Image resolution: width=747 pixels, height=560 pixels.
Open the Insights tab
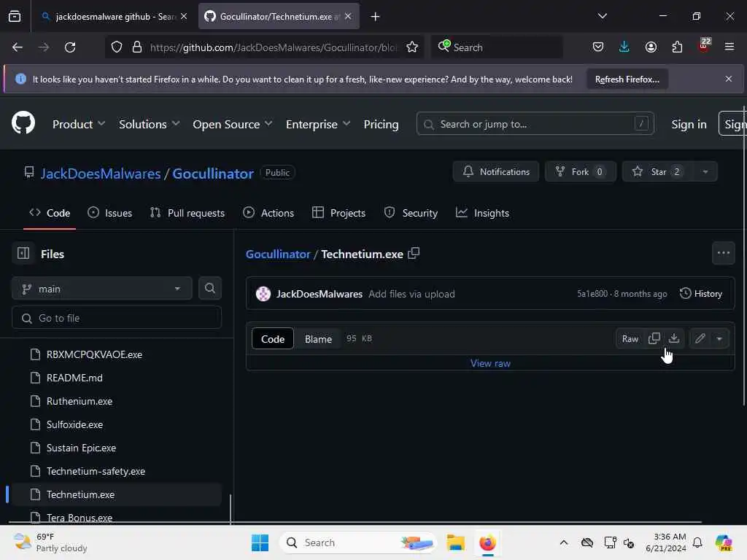pyautogui.click(x=482, y=213)
